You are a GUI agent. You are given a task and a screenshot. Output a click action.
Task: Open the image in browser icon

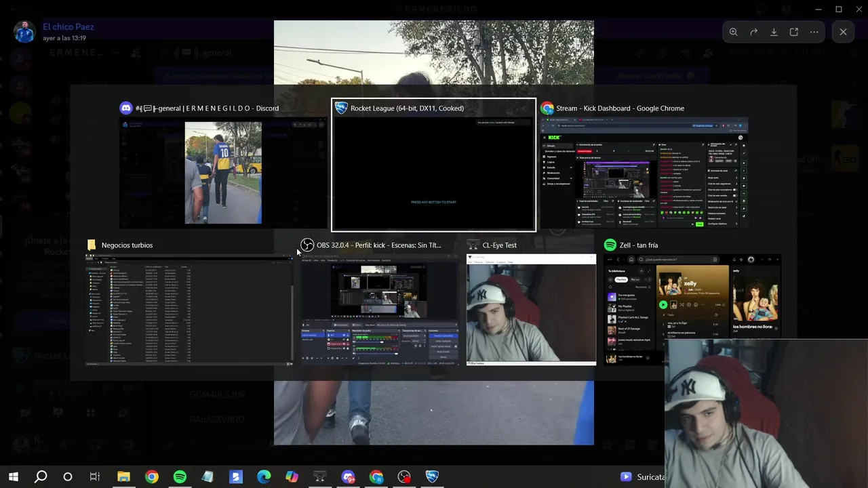pyautogui.click(x=794, y=32)
